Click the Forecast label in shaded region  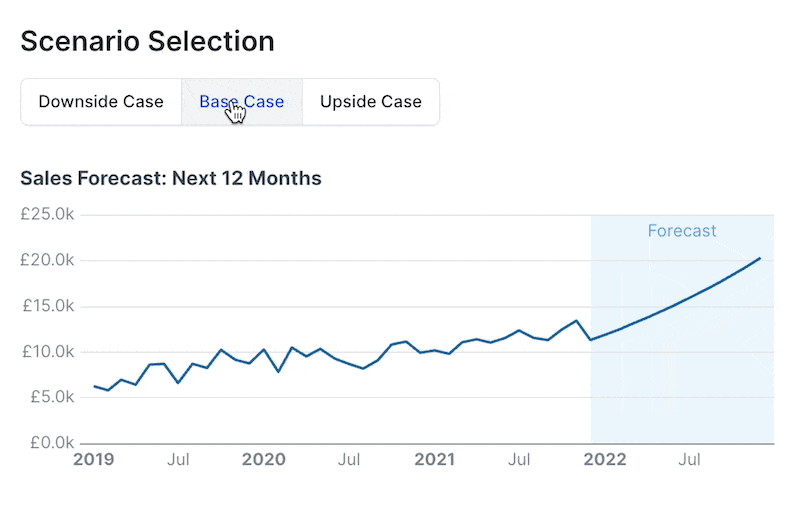[682, 231]
